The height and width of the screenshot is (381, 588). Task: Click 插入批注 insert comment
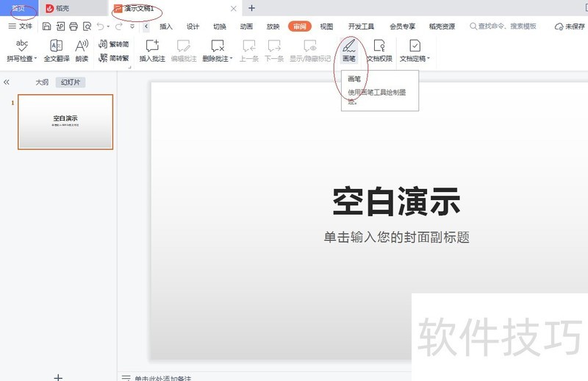[x=152, y=50]
